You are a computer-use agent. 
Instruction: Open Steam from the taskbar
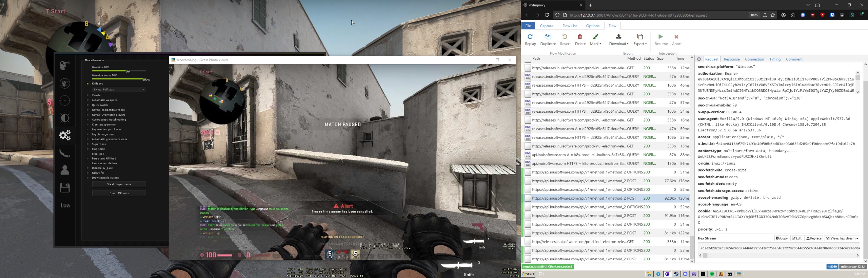676,274
